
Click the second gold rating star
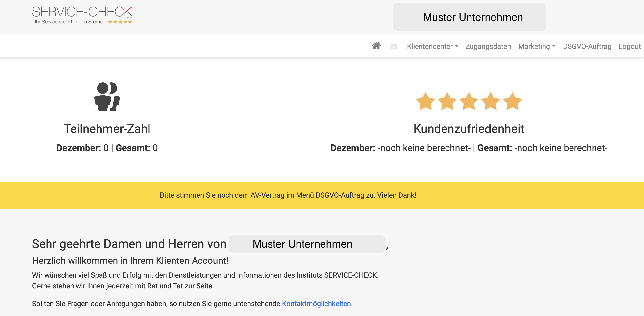447,101
